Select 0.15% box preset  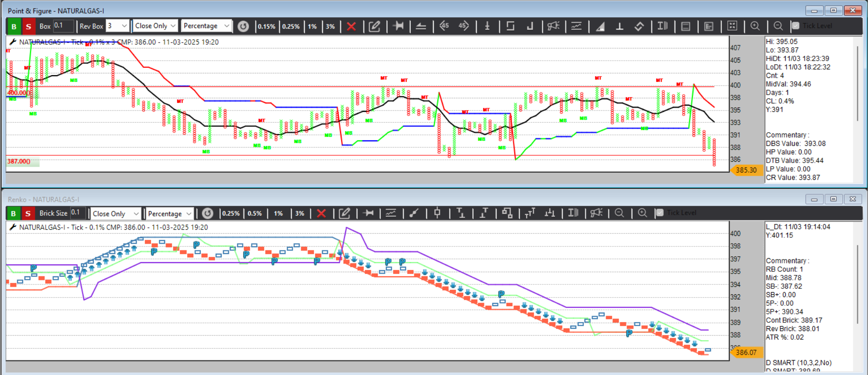[x=266, y=26]
